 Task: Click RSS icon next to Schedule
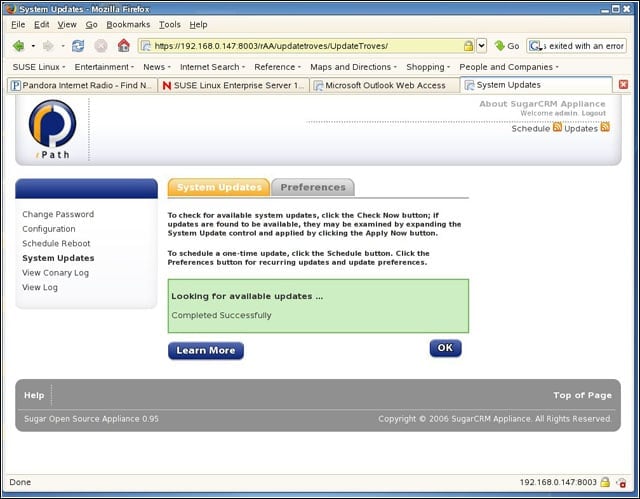click(557, 127)
